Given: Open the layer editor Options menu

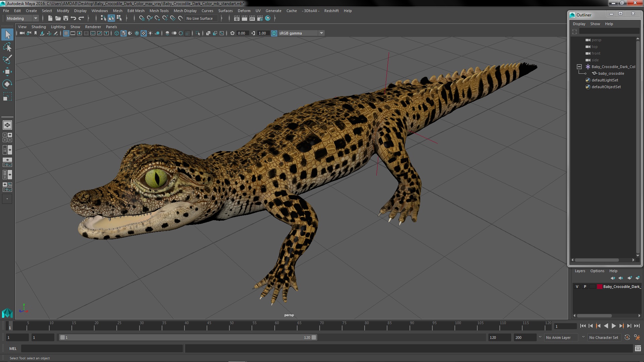Looking at the screenshot, I should point(597,271).
